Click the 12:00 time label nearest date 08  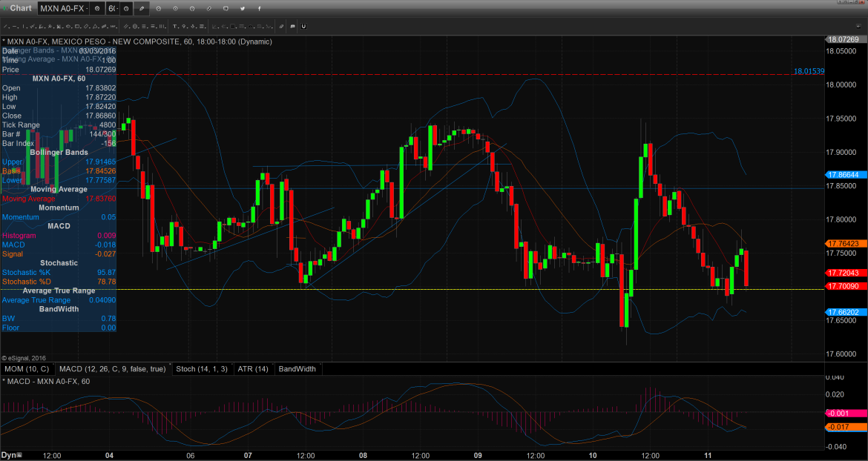420,456
